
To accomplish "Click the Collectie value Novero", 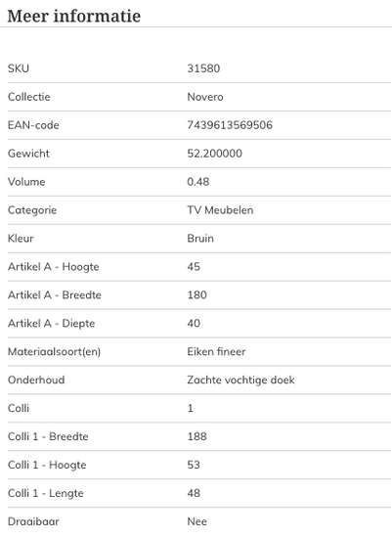I will click(x=205, y=97).
